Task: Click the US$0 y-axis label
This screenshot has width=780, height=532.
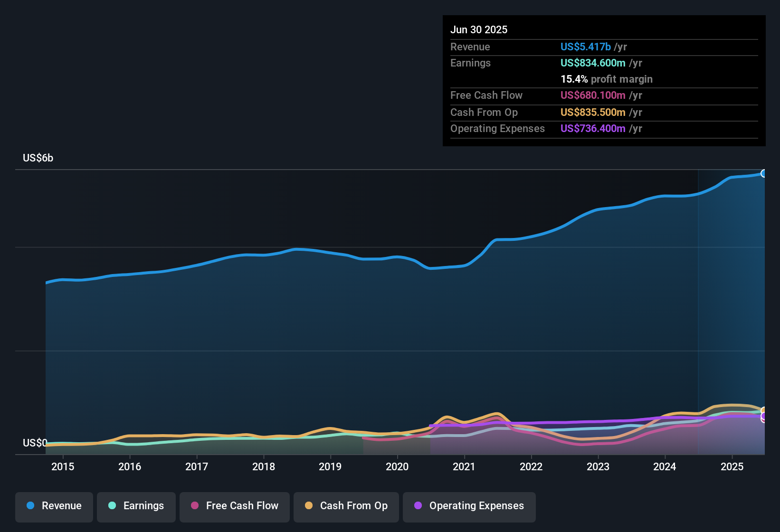Action: (35, 443)
